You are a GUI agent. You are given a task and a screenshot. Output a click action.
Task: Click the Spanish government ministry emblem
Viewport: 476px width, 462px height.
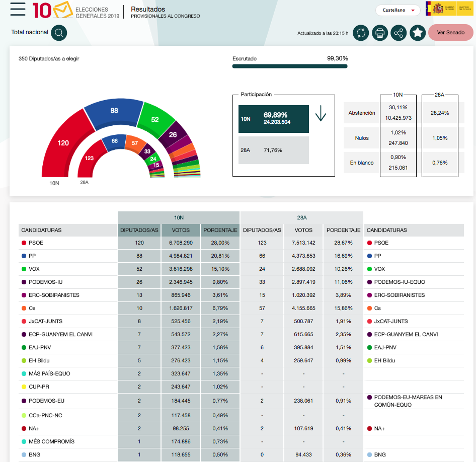tap(449, 9)
